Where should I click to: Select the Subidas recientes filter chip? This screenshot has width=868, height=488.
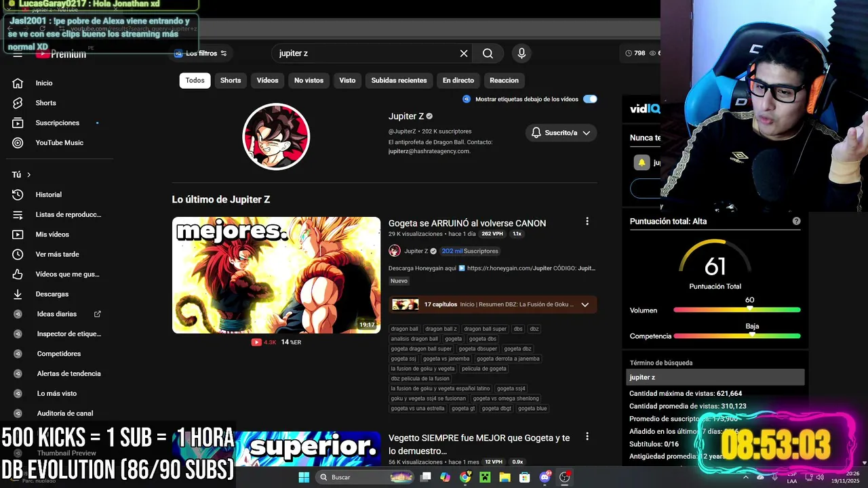pyautogui.click(x=399, y=81)
